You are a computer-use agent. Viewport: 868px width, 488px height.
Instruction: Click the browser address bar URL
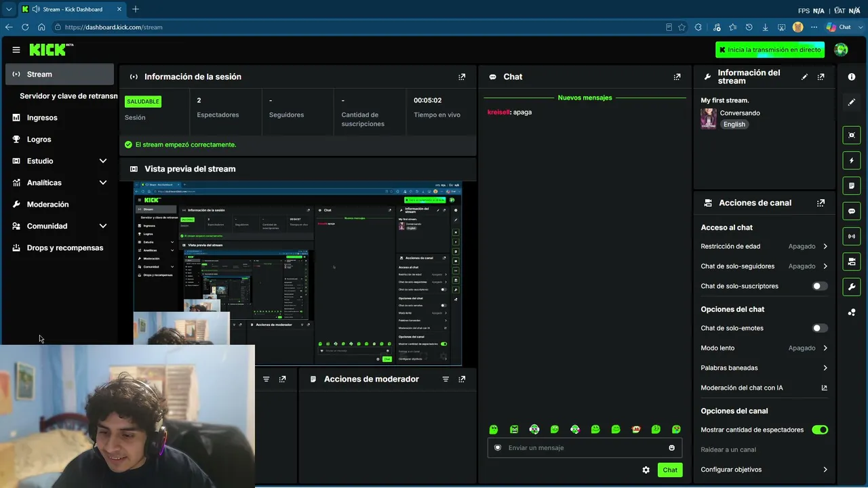pyautogui.click(x=113, y=27)
